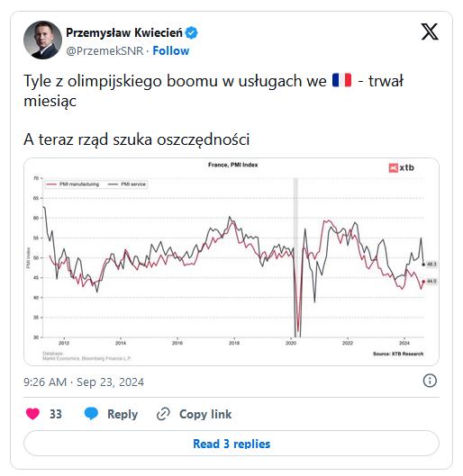Screen dimensions: 463x476
Task: Open the tweet info circle icon
Action: (430, 381)
